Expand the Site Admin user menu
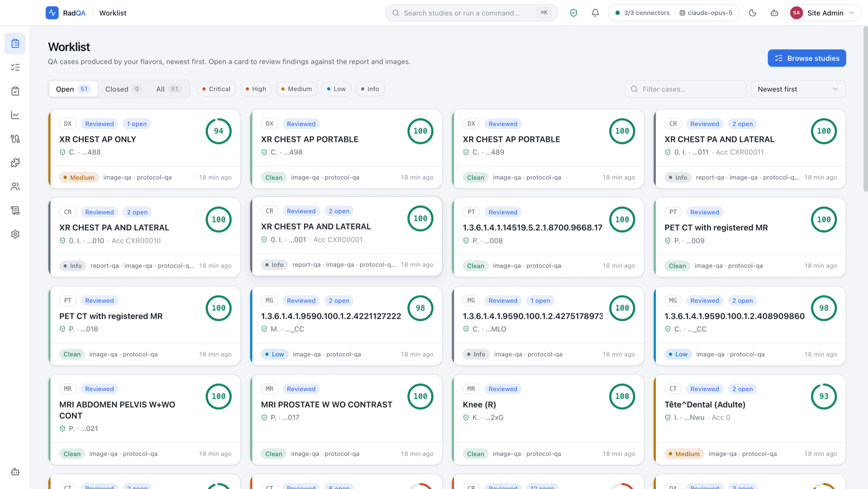Screen dimensions: 868x489 (x=824, y=13)
